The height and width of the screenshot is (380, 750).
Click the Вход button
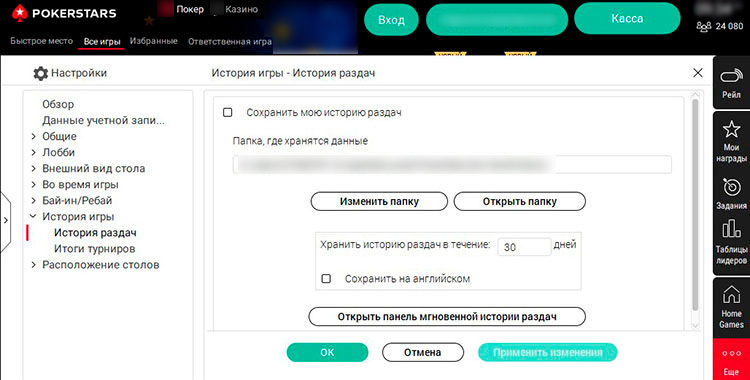391,20
